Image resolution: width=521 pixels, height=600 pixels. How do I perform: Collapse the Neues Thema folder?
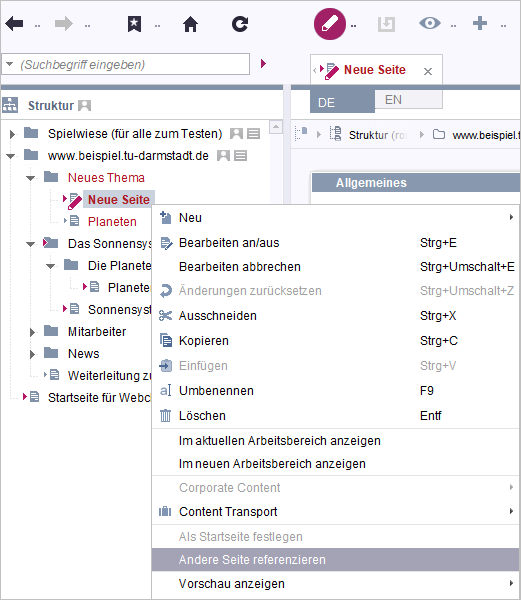pos(31,178)
